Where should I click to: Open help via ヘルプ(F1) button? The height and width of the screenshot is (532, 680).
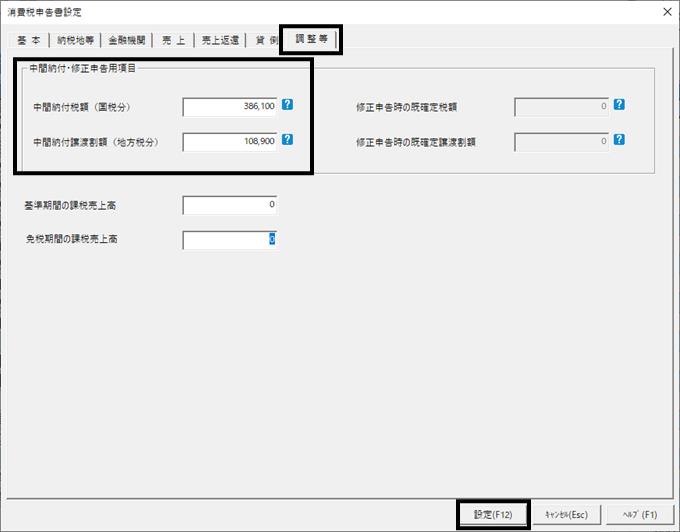(x=640, y=515)
